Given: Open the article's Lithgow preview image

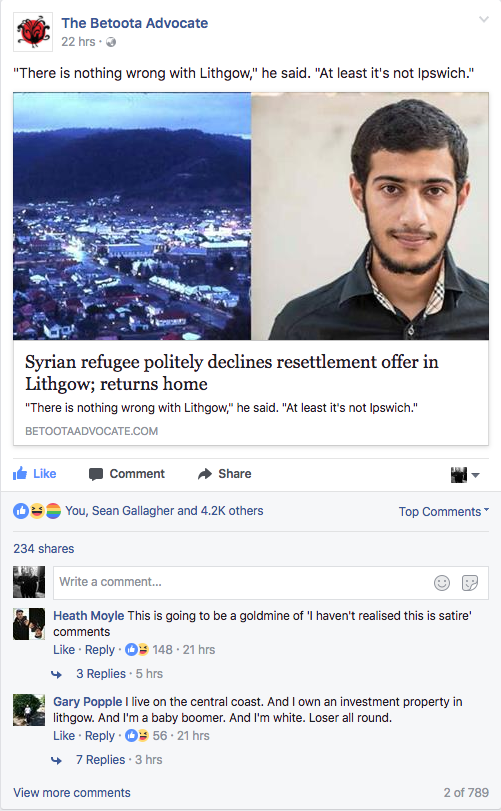Looking at the screenshot, I should (132, 216).
